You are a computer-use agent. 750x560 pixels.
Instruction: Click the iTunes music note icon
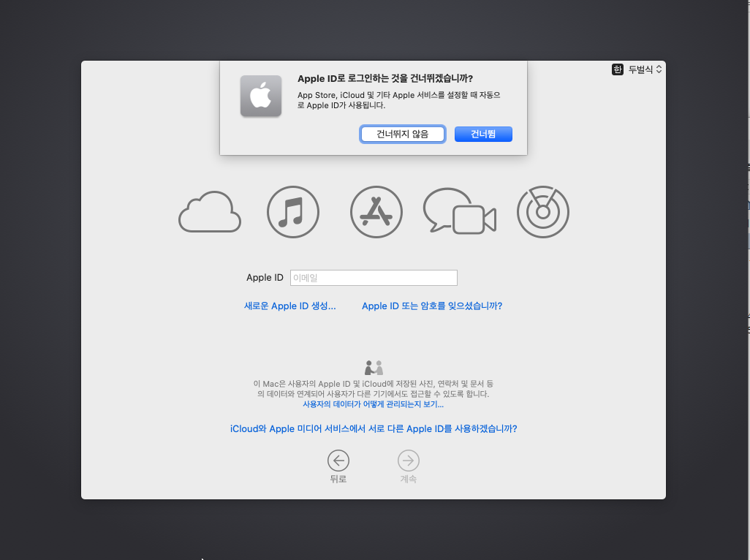293,212
